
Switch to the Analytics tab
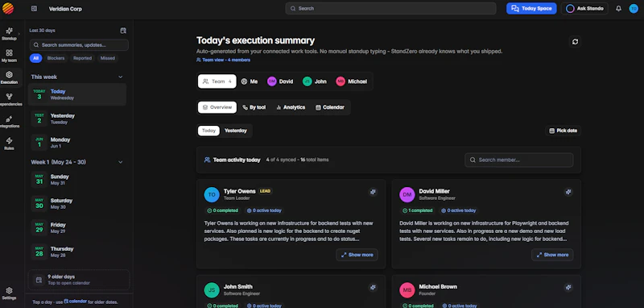pos(291,107)
